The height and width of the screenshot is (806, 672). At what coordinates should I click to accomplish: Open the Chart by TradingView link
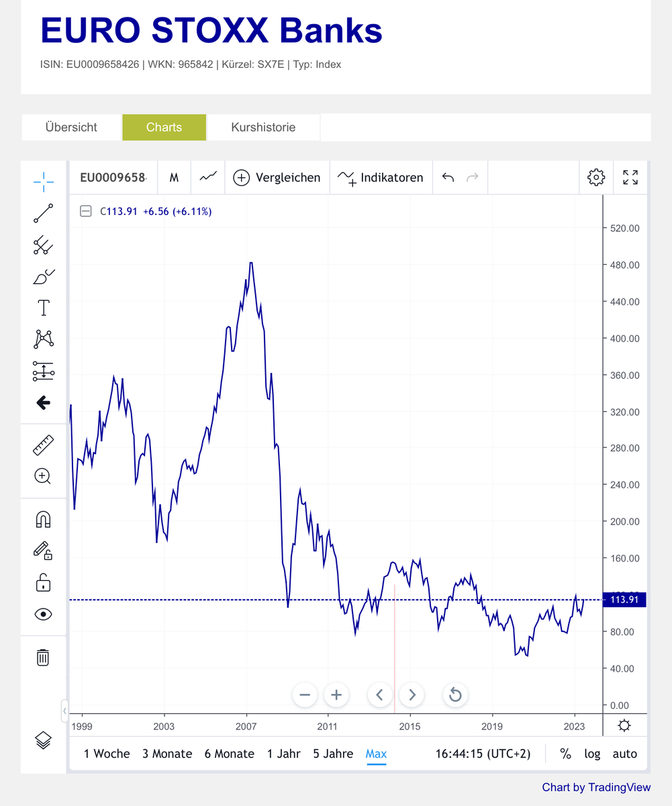coord(596,787)
